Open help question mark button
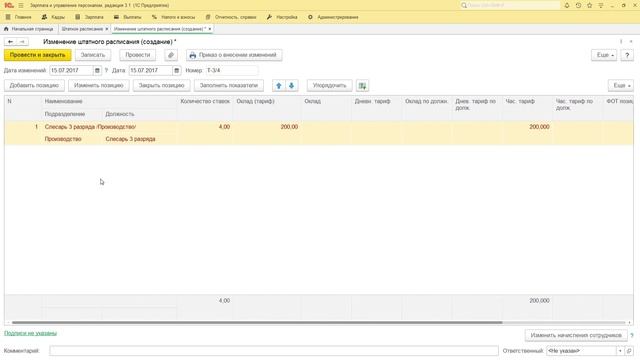640x360 pixels. pyautogui.click(x=627, y=55)
